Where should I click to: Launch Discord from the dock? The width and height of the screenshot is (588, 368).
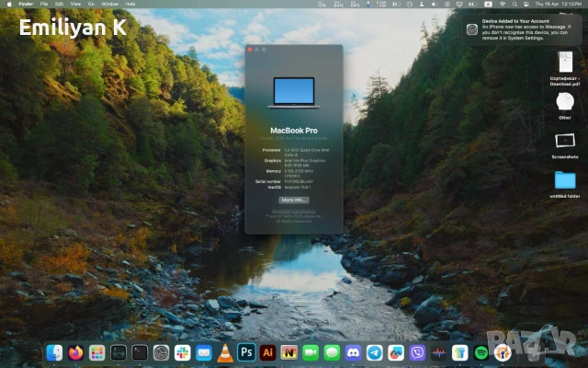point(353,353)
